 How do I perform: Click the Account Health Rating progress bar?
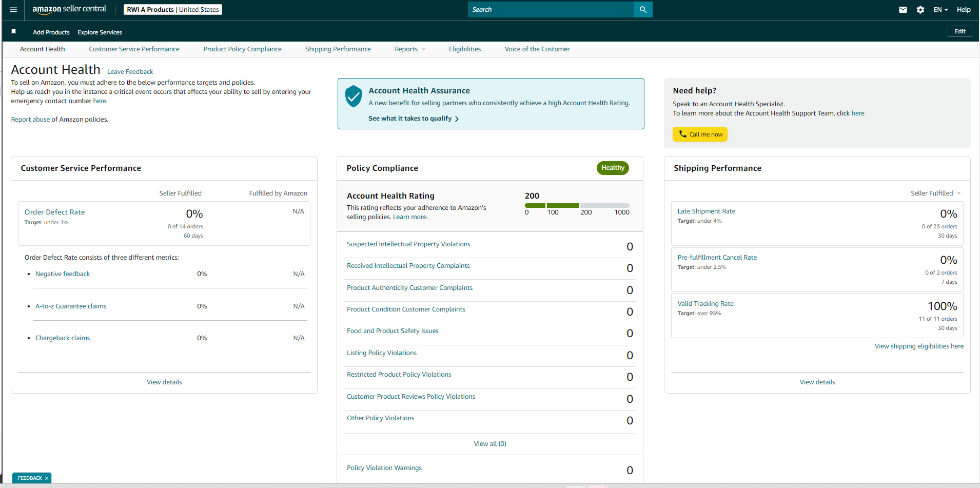577,205
